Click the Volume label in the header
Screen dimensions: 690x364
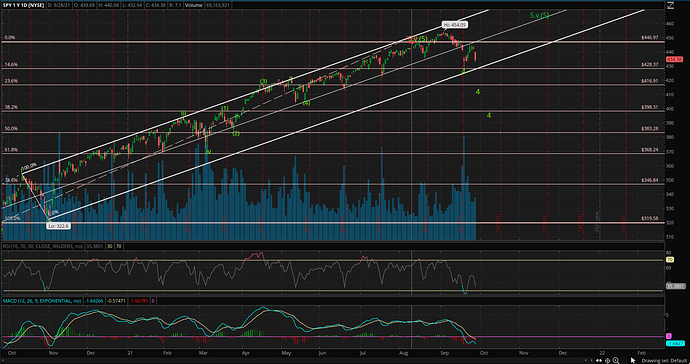[x=194, y=5]
